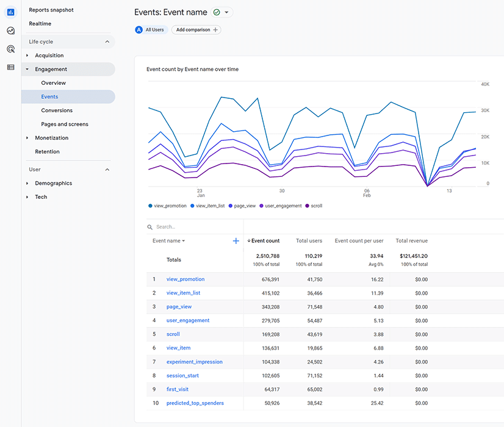This screenshot has width=504, height=427.
Task: Click the green report status check icon
Action: click(x=217, y=12)
